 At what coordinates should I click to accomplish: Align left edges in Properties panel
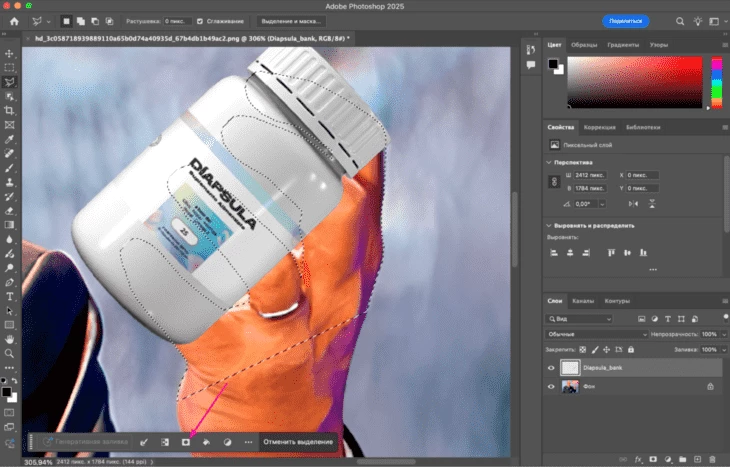click(554, 253)
